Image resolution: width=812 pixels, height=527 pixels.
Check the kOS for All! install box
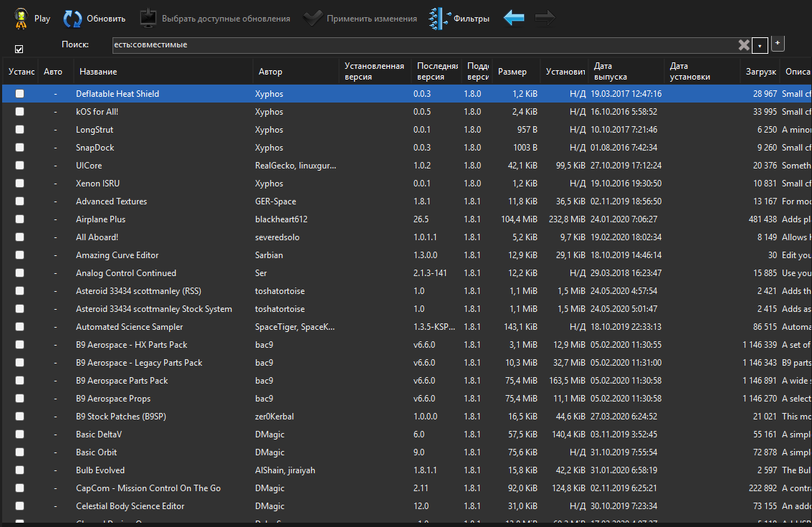[x=19, y=111]
